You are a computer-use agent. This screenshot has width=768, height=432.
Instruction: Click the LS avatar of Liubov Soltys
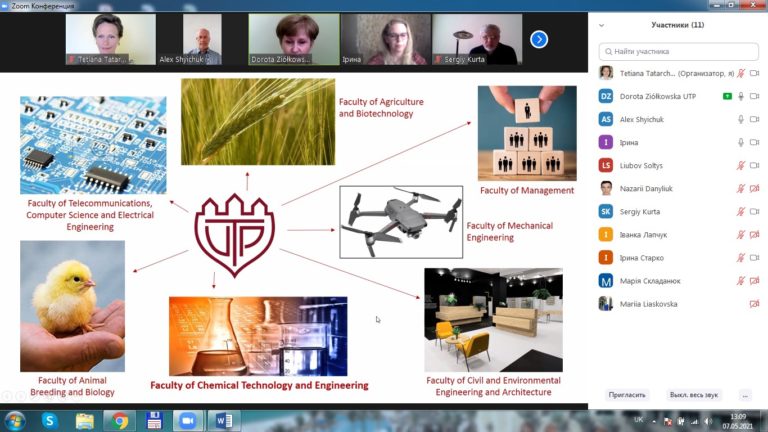tap(606, 165)
